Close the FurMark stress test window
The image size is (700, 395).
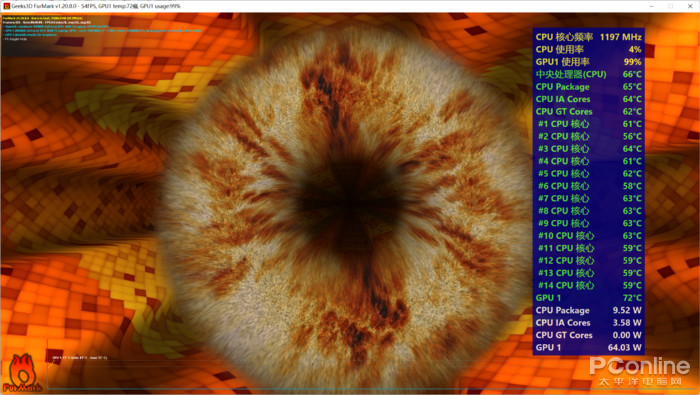[x=690, y=6]
